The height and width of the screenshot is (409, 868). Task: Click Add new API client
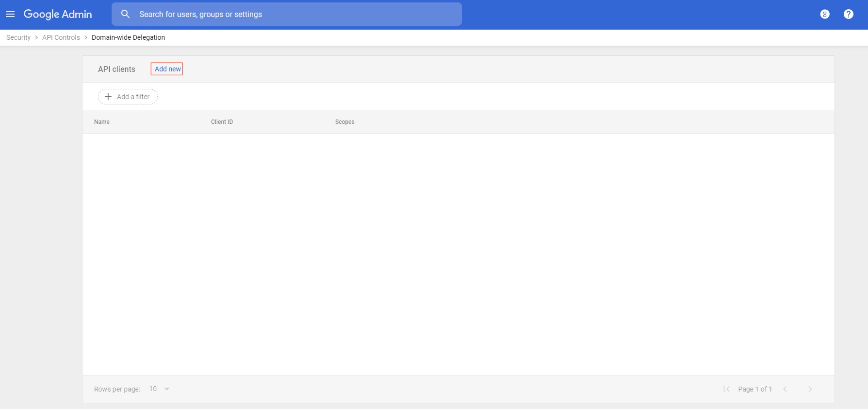(x=167, y=69)
